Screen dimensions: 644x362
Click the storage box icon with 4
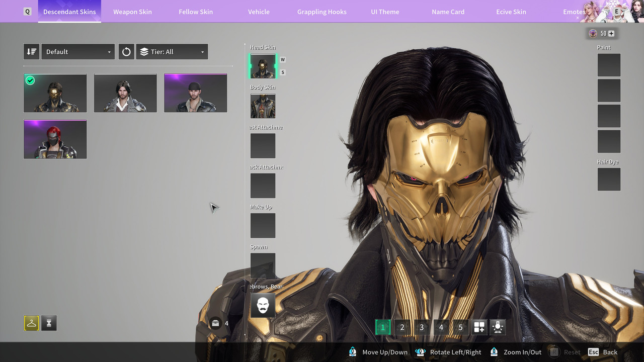tap(216, 323)
